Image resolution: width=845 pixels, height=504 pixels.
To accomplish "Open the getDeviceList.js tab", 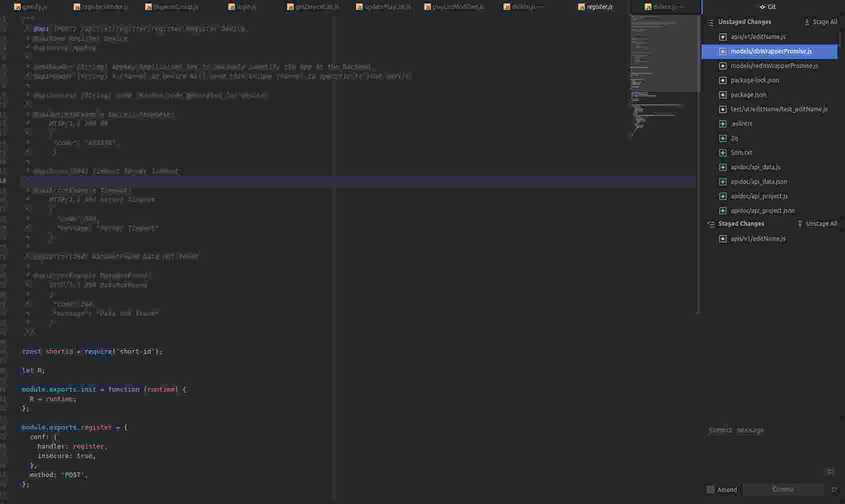I will click(313, 7).
